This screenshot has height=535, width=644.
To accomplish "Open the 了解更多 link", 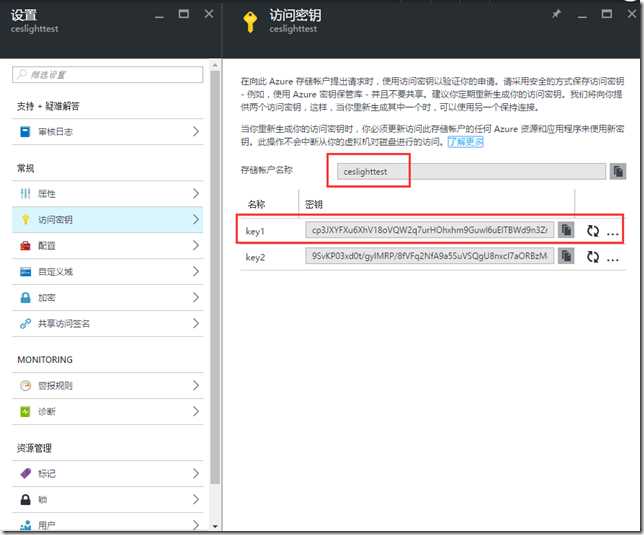I will click(465, 142).
